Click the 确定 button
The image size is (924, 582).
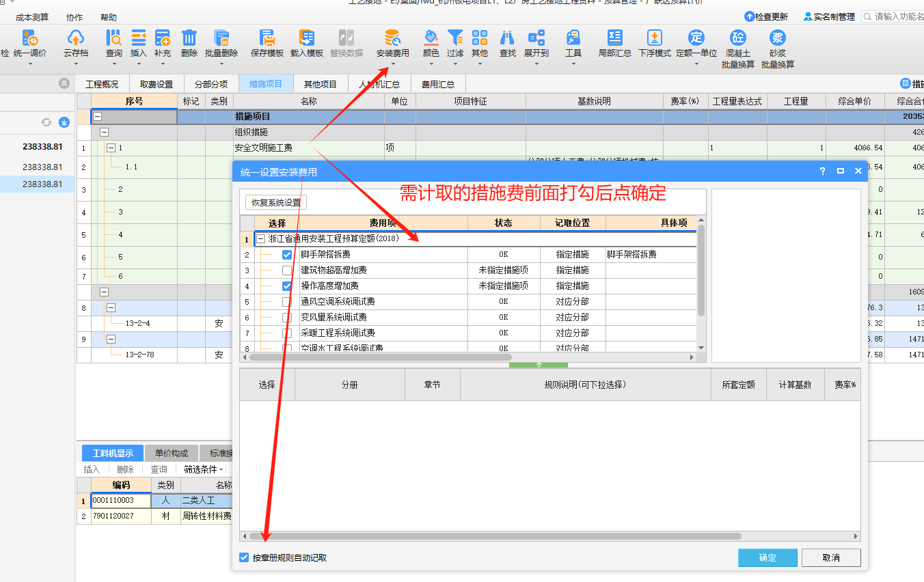pos(767,557)
